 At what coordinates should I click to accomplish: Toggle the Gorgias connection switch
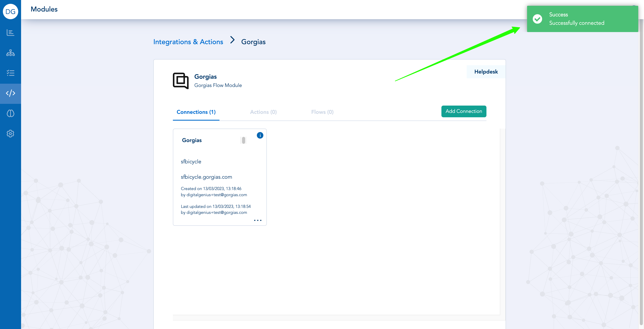tap(243, 140)
